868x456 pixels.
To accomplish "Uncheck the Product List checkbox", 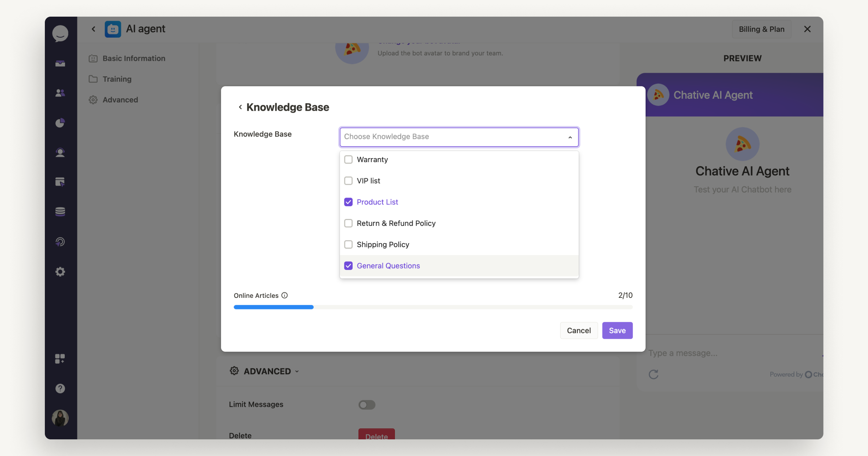I will coord(348,202).
